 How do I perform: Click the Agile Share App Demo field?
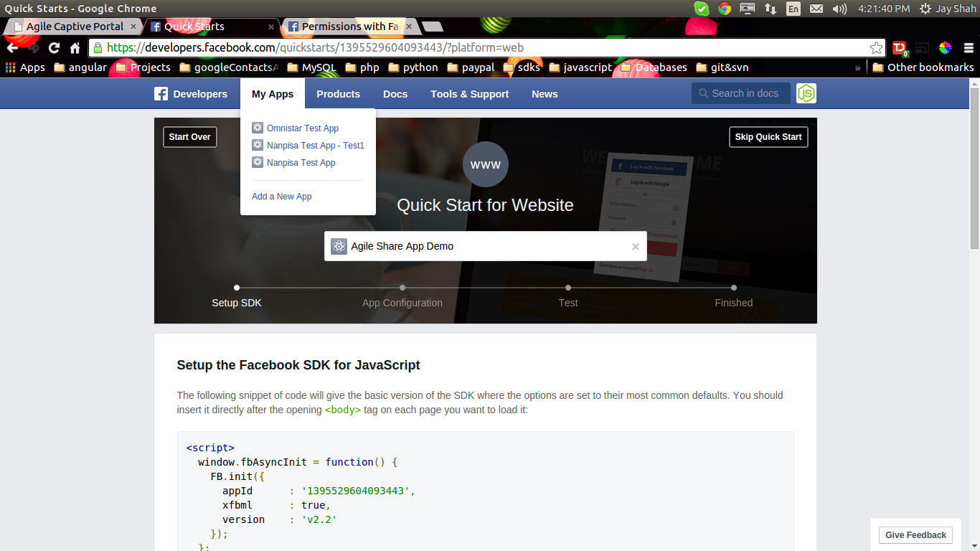pyautogui.click(x=486, y=246)
